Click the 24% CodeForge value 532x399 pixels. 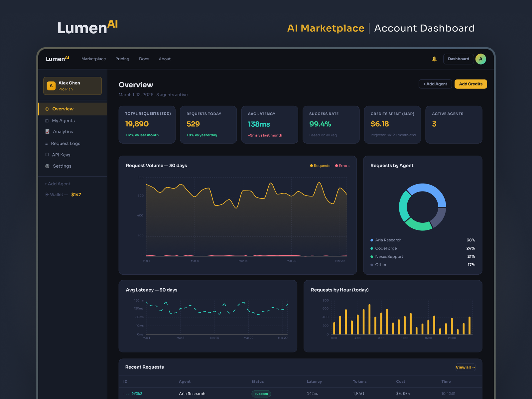point(471,248)
